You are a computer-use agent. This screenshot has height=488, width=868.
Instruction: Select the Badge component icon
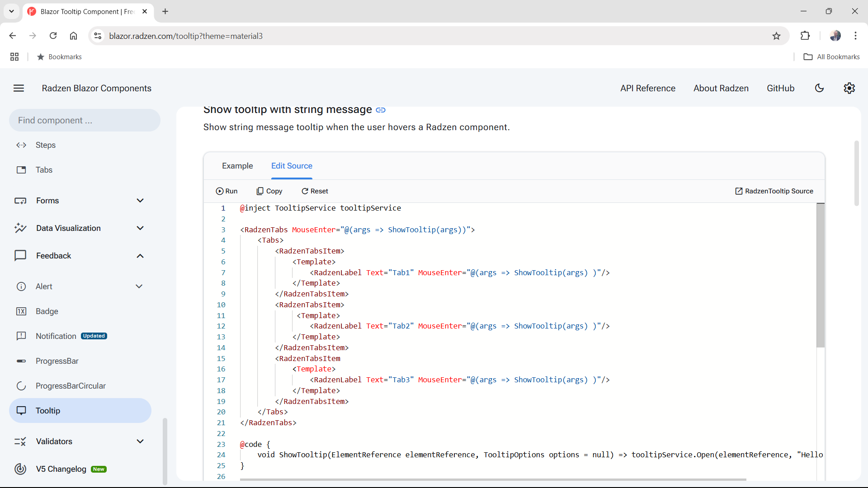21,311
